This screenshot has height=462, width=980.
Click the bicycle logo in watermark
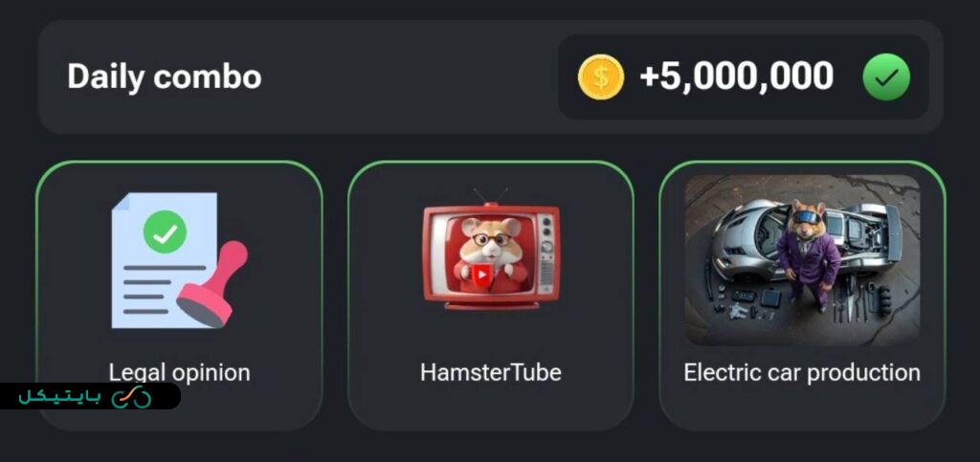coord(132,396)
